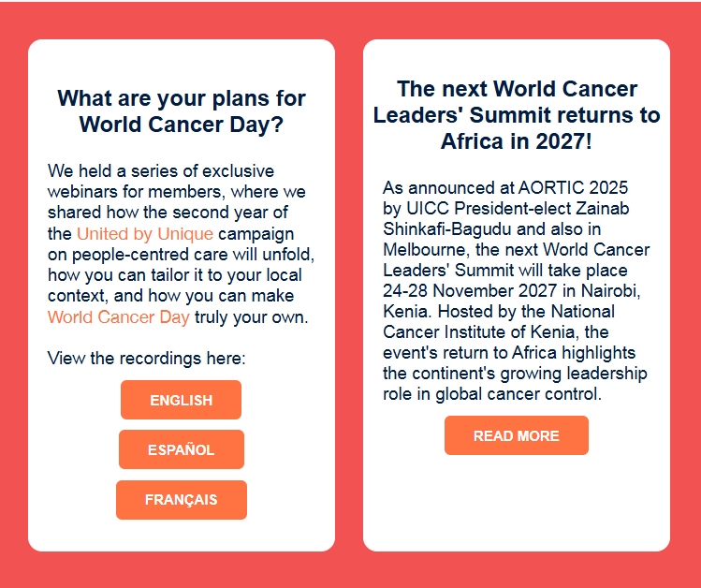Click the Leaders' Summit returns to Africa heading
The height and width of the screenshot is (588, 701).
pos(516,115)
